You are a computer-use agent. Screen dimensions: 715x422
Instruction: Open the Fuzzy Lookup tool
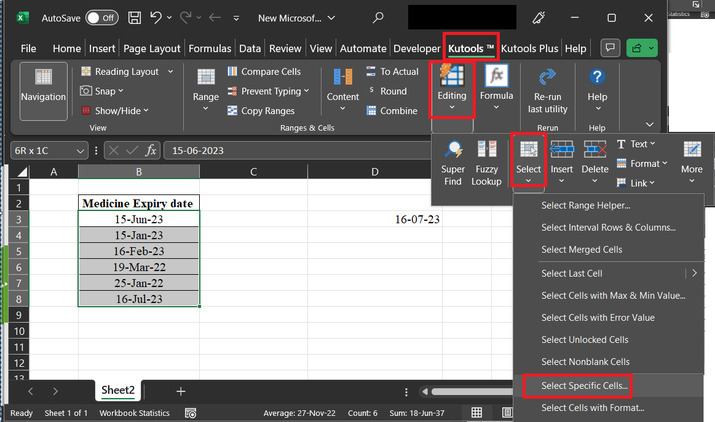pyautogui.click(x=487, y=163)
